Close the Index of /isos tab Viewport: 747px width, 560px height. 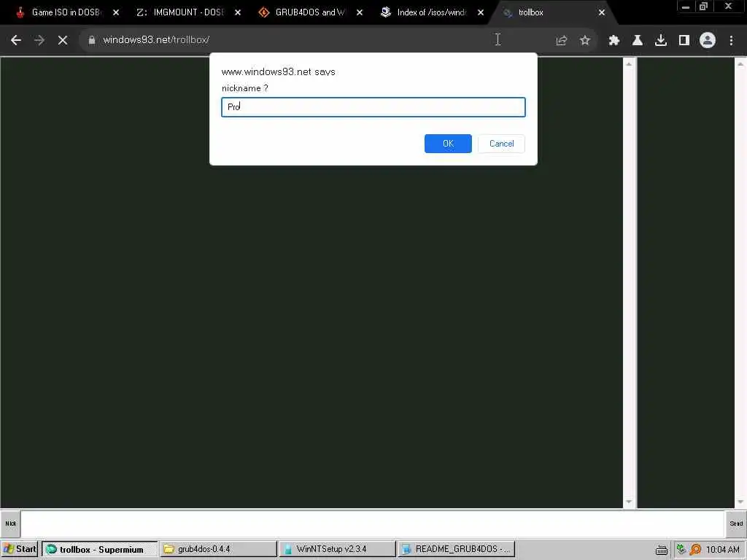481,12
